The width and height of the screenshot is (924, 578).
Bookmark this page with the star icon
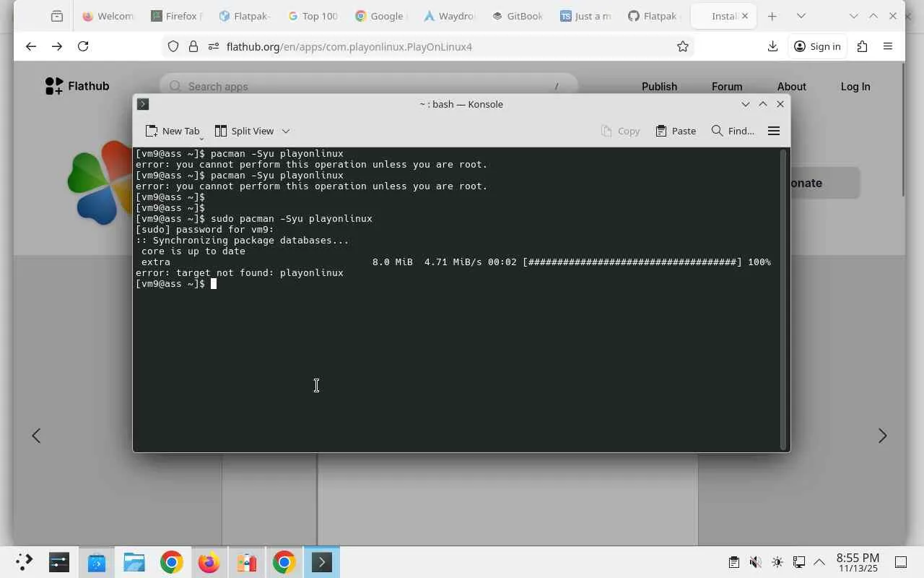[x=683, y=46]
